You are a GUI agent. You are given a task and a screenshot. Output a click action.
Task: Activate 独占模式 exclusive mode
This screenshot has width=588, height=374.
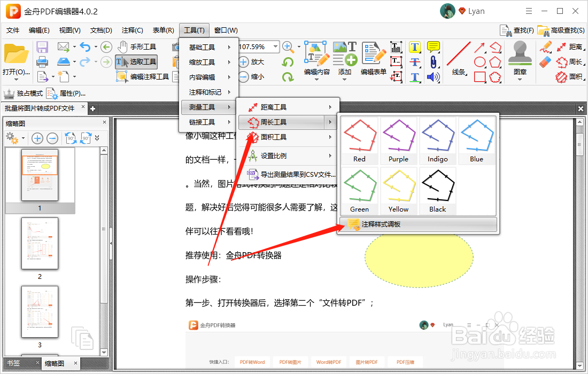(22, 93)
